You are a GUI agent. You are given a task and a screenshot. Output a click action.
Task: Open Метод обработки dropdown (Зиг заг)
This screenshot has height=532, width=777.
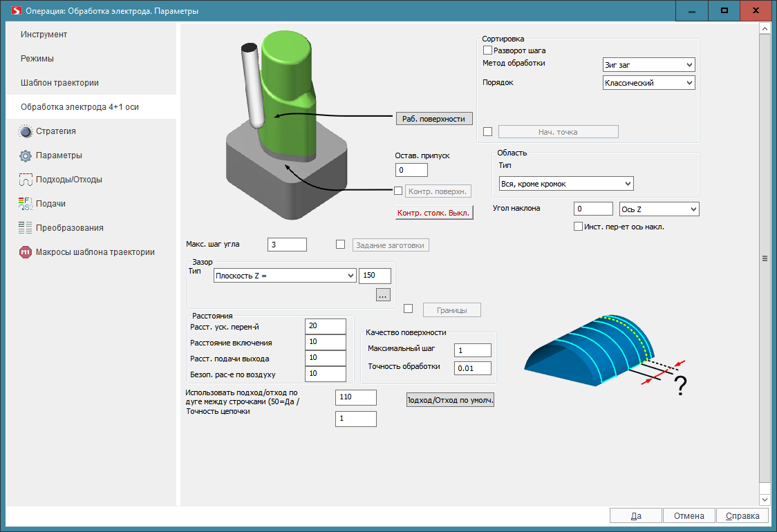click(648, 65)
